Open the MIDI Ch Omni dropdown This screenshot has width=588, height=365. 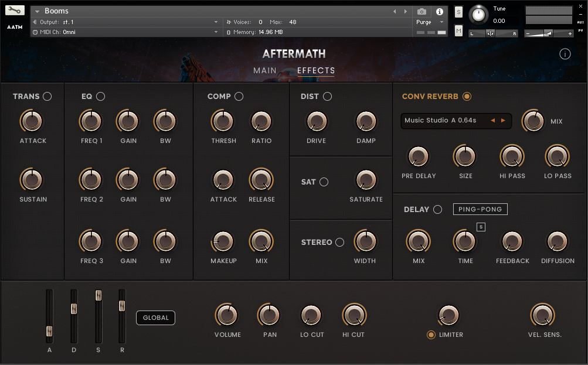(x=216, y=32)
